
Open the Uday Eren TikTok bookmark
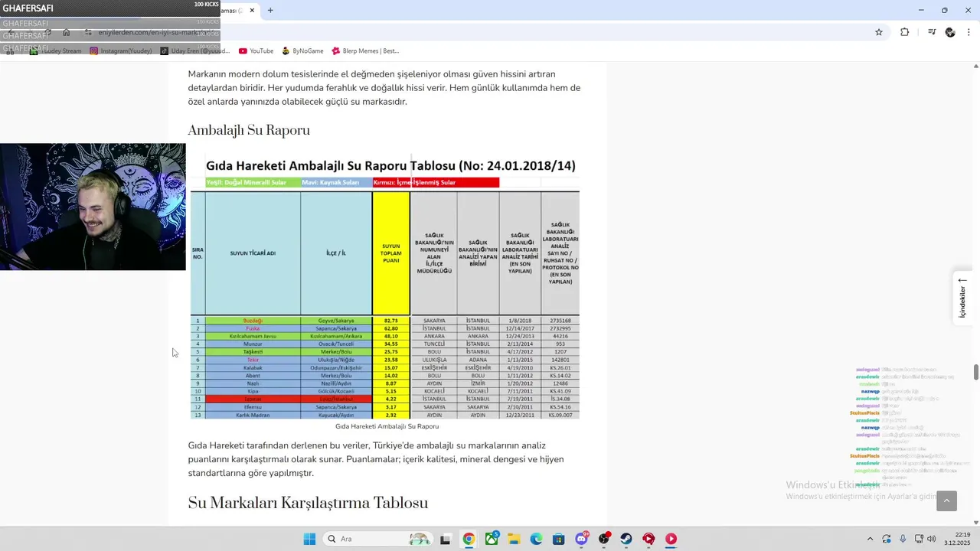[x=194, y=51]
